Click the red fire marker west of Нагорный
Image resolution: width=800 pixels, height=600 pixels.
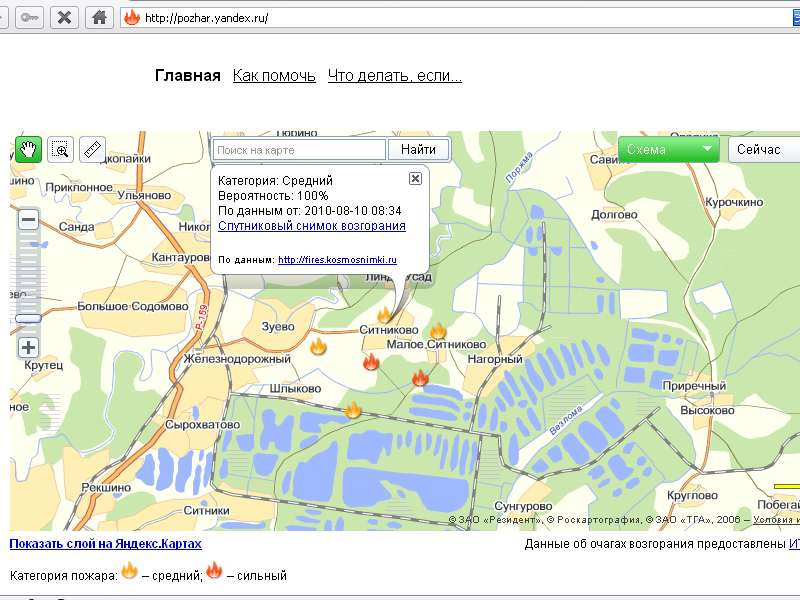point(420,377)
